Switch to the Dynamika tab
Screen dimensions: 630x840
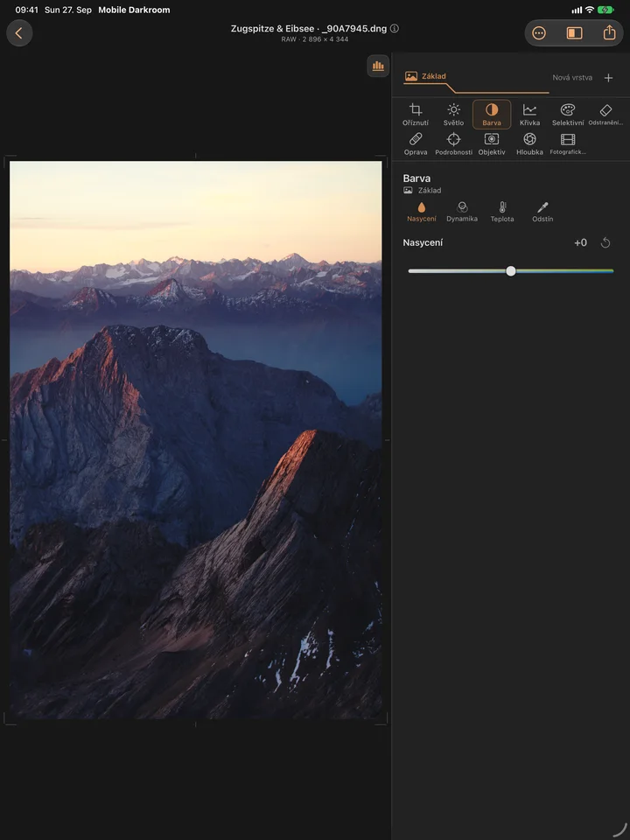point(462,212)
